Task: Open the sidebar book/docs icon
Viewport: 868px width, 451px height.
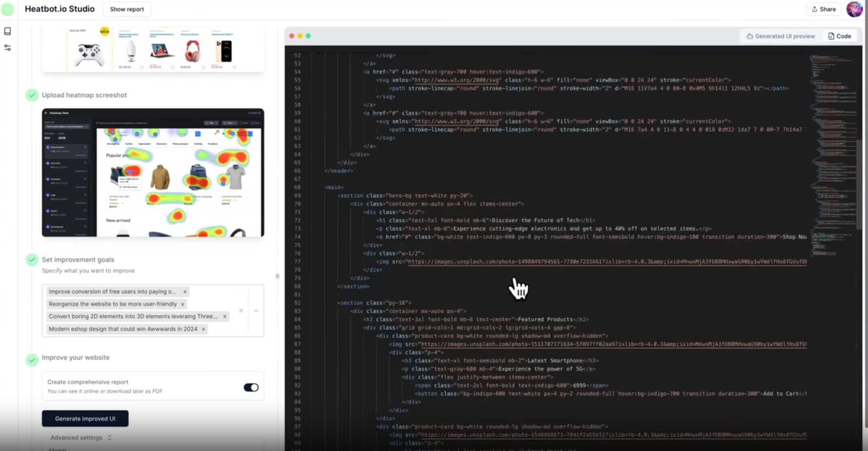Action: tap(7, 31)
